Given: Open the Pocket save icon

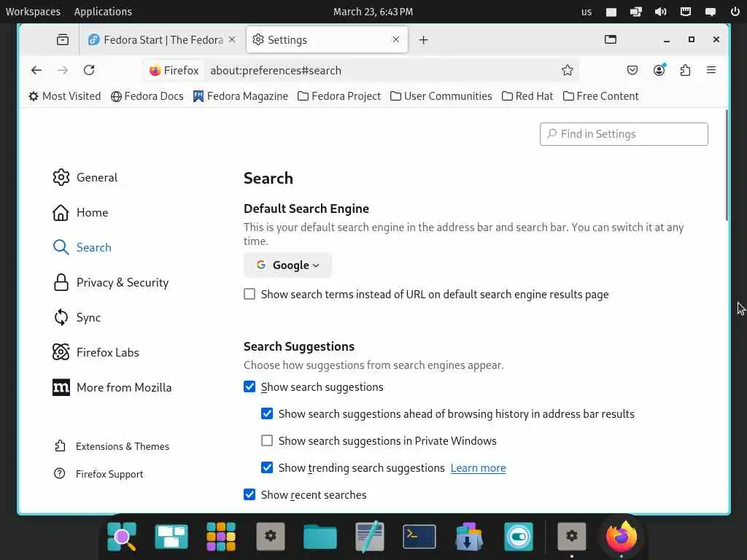Looking at the screenshot, I should point(632,71).
